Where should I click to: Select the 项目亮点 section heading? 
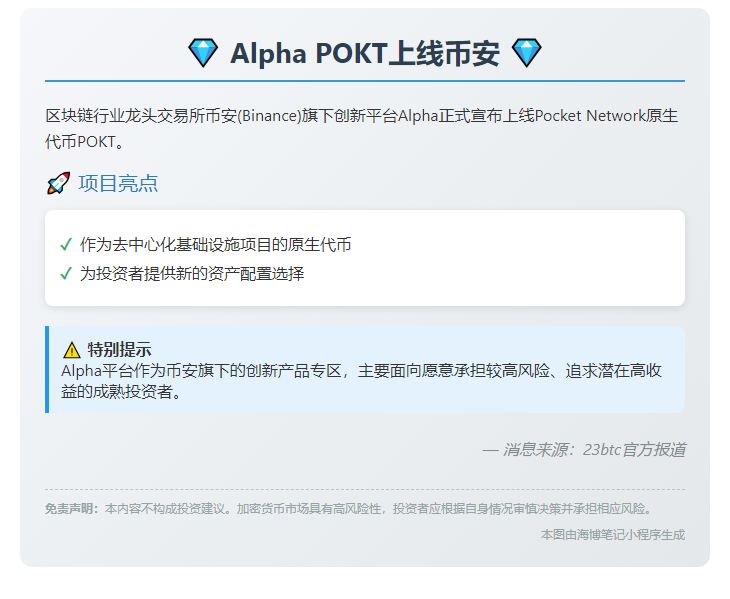(x=118, y=183)
